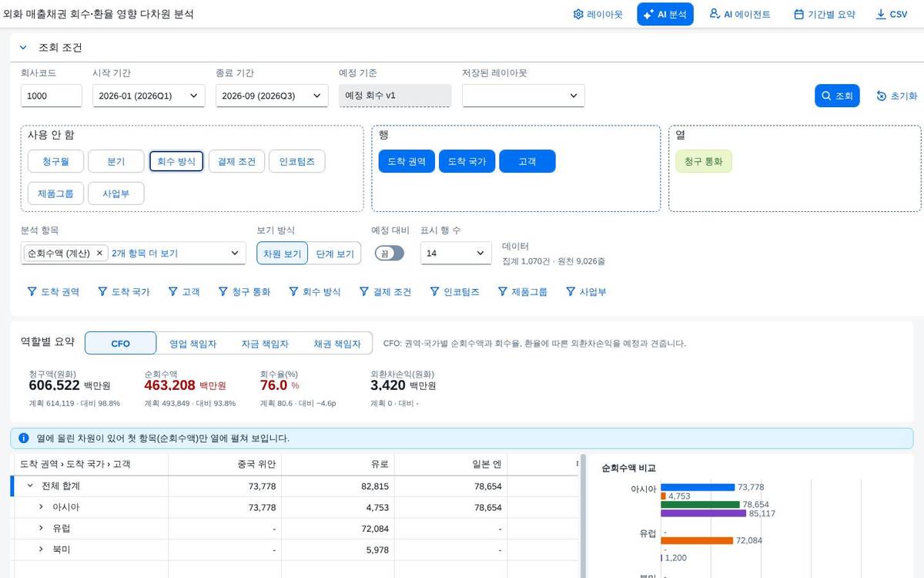Open the 인코텀즈 filter
Image resolution: width=924 pixels, height=578 pixels.
(454, 292)
